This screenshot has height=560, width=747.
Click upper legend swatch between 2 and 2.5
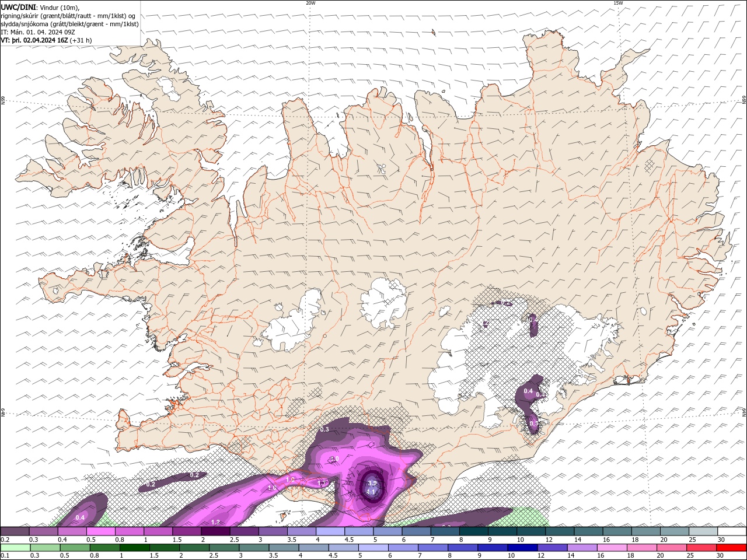click(215, 531)
